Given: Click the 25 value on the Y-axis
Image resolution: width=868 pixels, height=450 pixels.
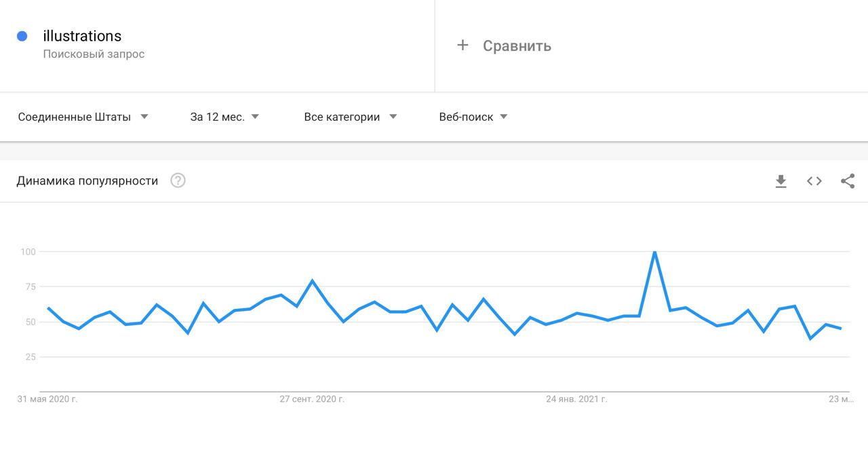Looking at the screenshot, I should (31, 357).
